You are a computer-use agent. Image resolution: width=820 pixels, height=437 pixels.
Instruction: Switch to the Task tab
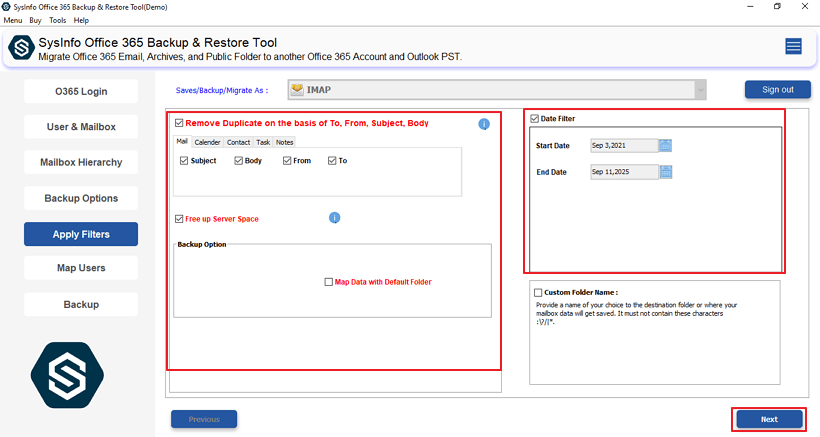(263, 142)
